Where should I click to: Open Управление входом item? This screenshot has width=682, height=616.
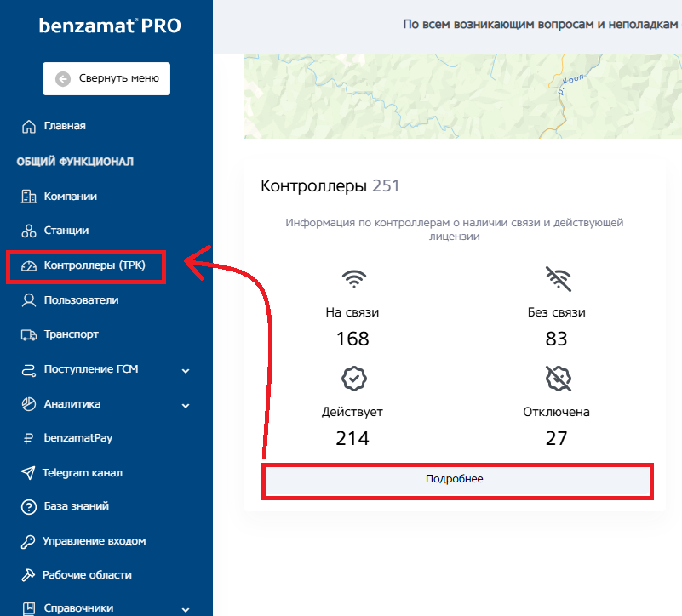pyautogui.click(x=94, y=541)
